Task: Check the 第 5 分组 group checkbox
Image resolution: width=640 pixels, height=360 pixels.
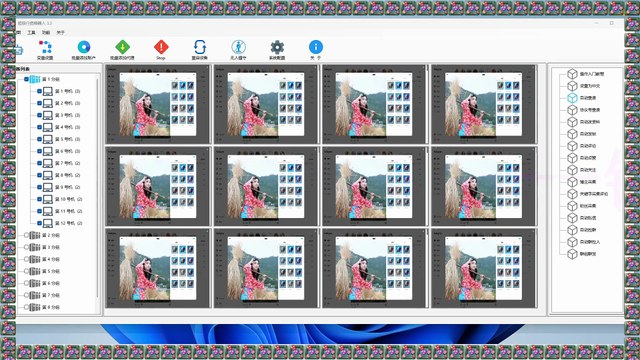Action: [27, 271]
